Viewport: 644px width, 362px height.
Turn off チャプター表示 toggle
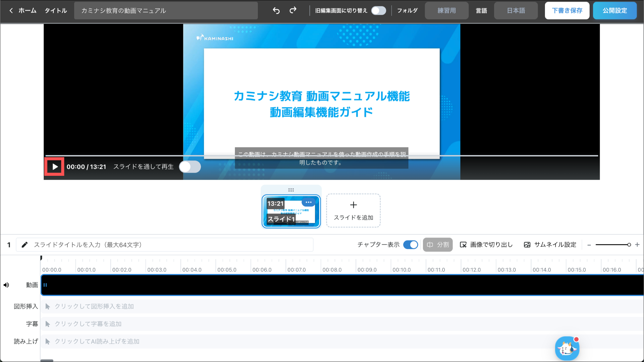click(410, 245)
